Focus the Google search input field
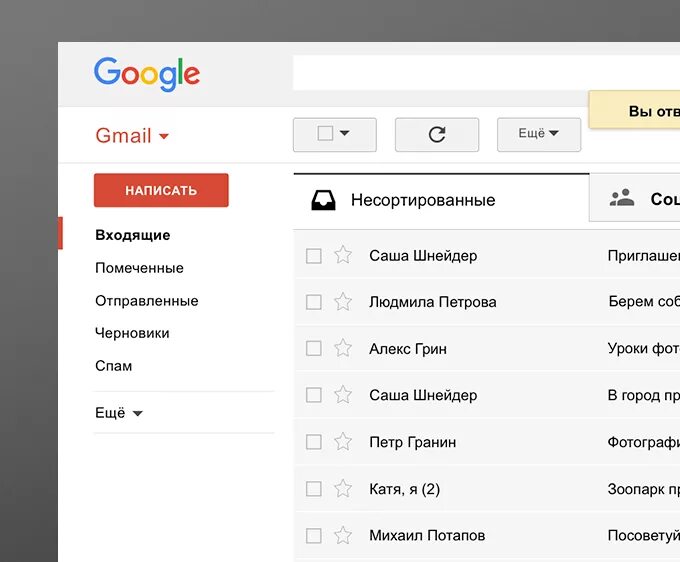 point(486,72)
